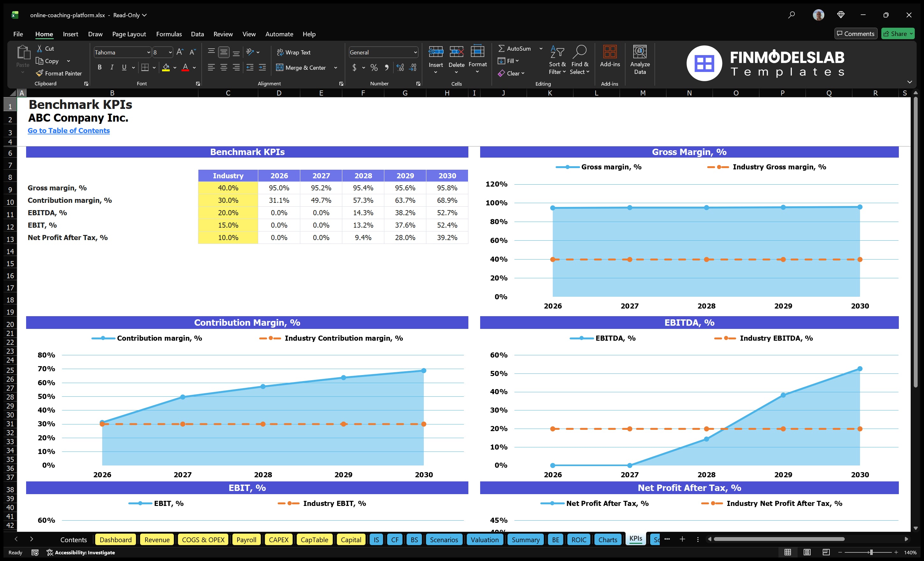
Task: Toggle bold formatting
Action: [x=99, y=67]
